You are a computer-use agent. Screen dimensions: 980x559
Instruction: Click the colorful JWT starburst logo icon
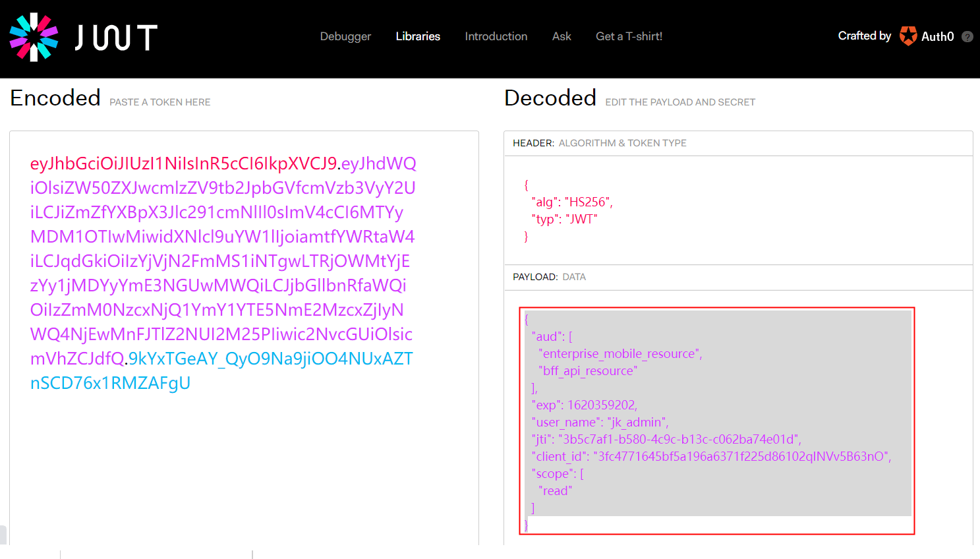[34, 37]
